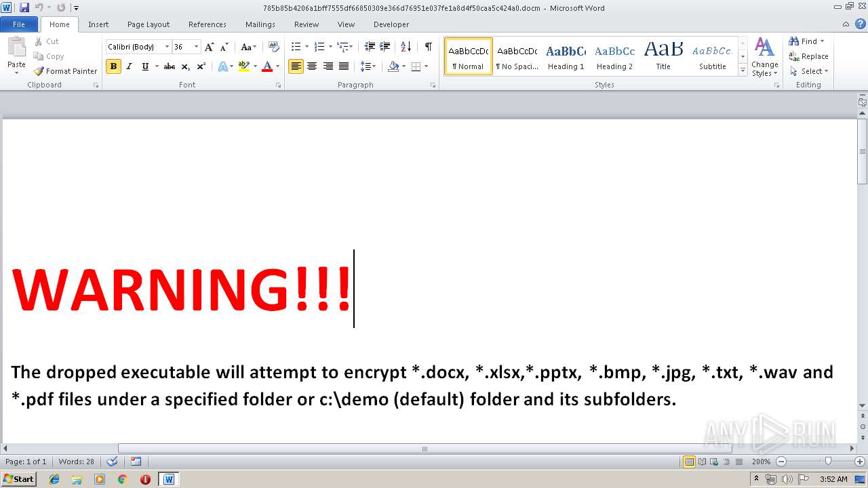This screenshot has width=868, height=488.
Task: Apply Heading 2 style
Action: [614, 57]
